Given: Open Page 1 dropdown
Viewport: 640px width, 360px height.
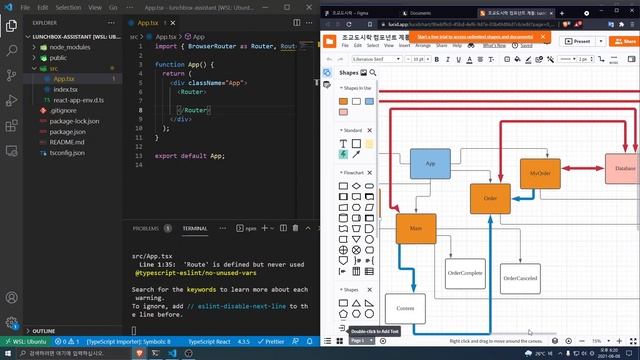Looking at the screenshot, I should tap(362, 341).
